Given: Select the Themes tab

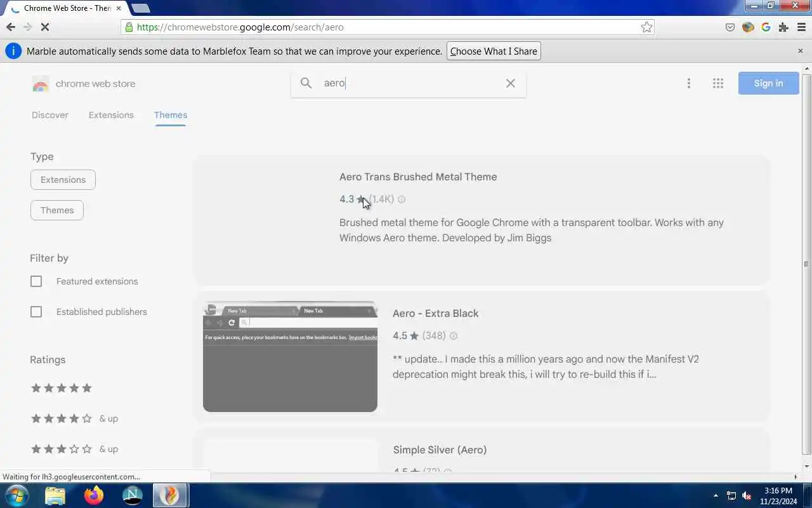Looking at the screenshot, I should 171,115.
